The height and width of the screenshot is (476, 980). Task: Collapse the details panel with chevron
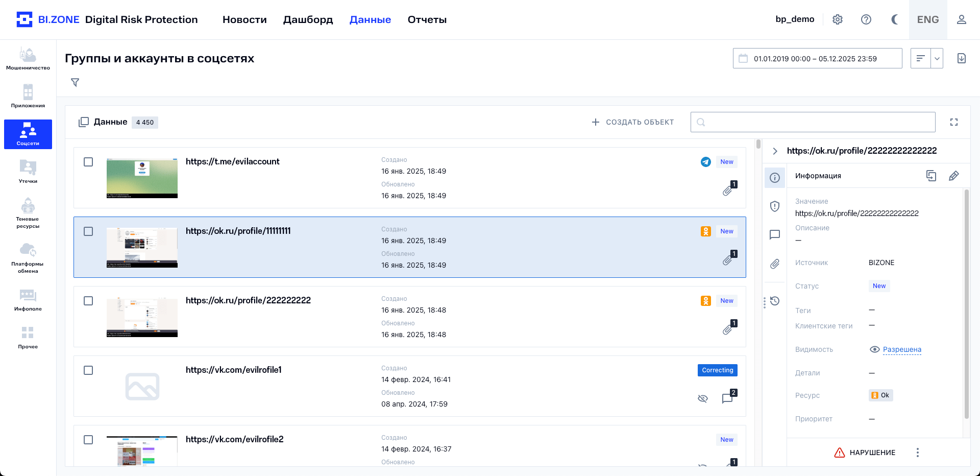[x=775, y=151]
